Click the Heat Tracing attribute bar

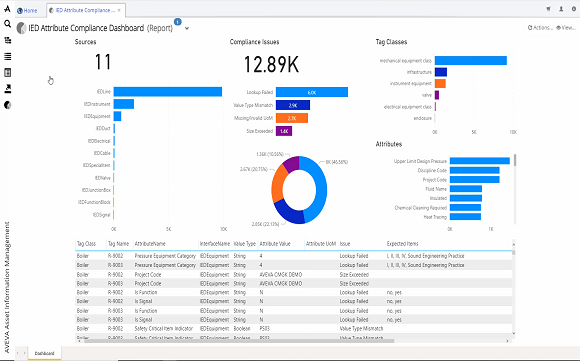tap(465, 217)
